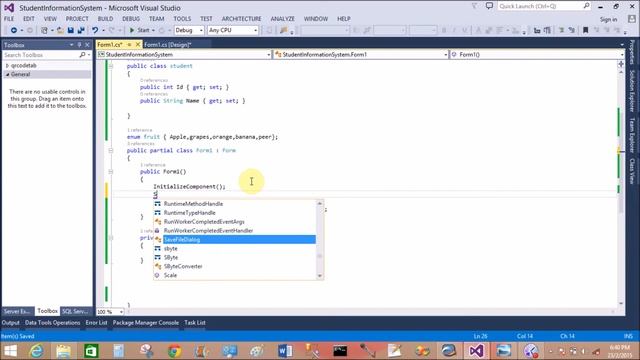Click the toggle bookmark icon in toolbar
Screen dimensions: 640x360
pos(586,30)
